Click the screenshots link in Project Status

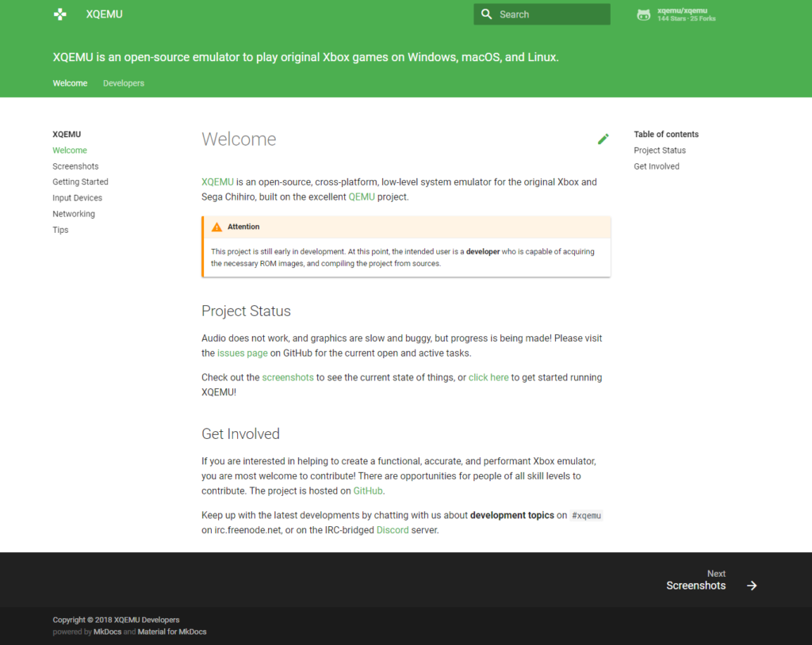point(288,378)
